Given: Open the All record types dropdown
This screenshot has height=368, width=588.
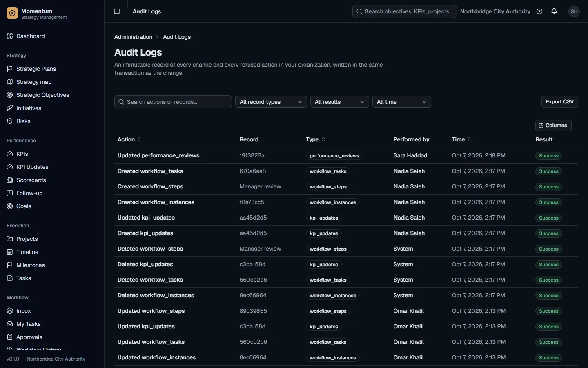Looking at the screenshot, I should pos(271,102).
